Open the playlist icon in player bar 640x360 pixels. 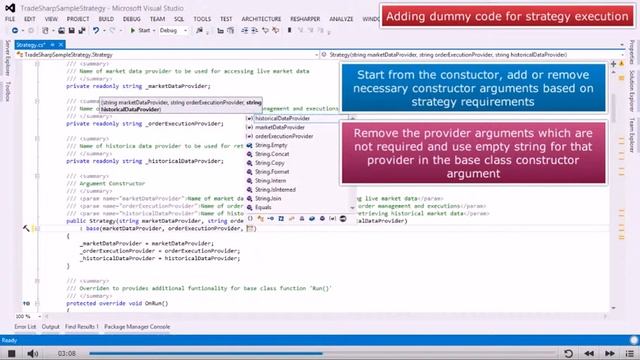pyautogui.click(x=630, y=353)
